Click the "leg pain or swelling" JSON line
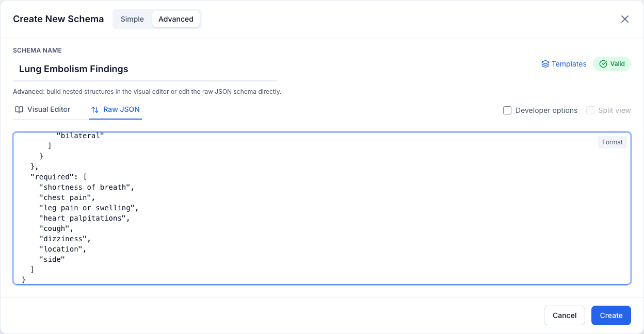The width and height of the screenshot is (644, 334). [89, 208]
